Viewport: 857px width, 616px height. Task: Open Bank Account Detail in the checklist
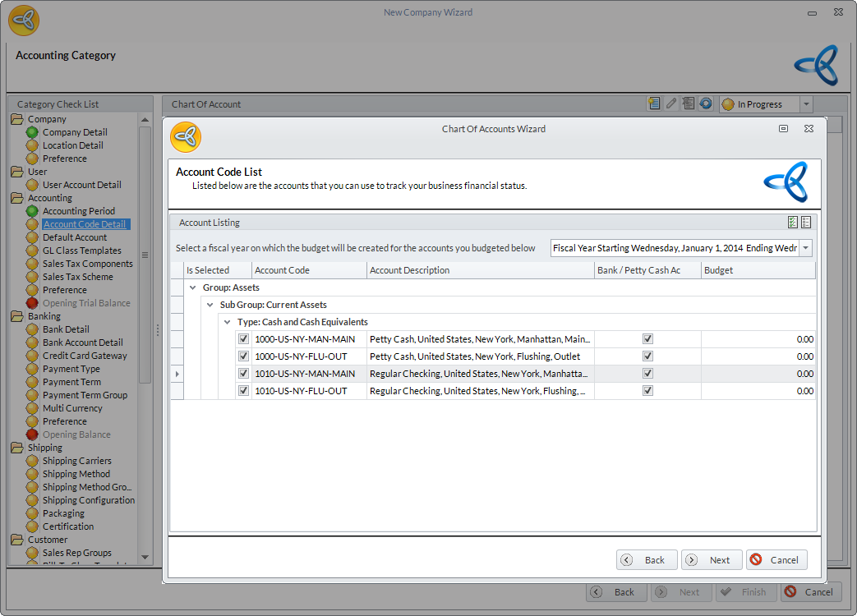[82, 342]
